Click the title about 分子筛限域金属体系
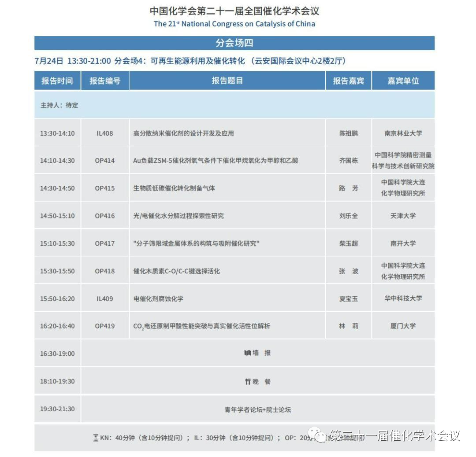 click(197, 243)
